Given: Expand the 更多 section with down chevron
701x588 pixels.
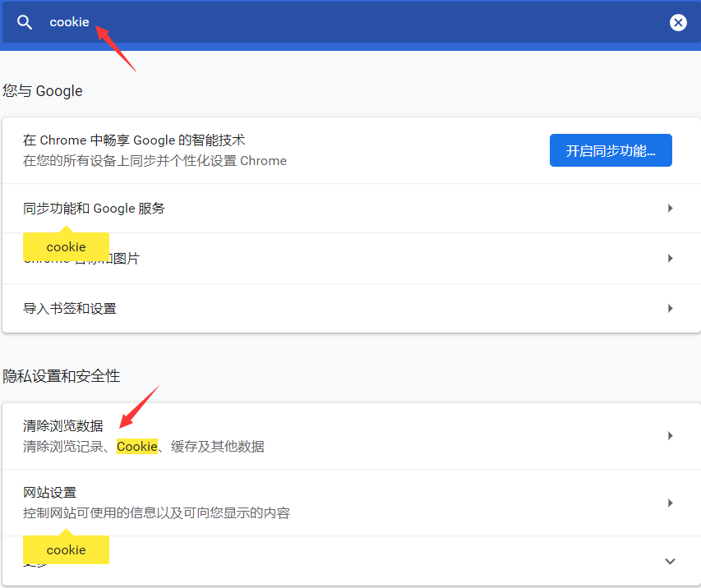Looking at the screenshot, I should point(670,561).
